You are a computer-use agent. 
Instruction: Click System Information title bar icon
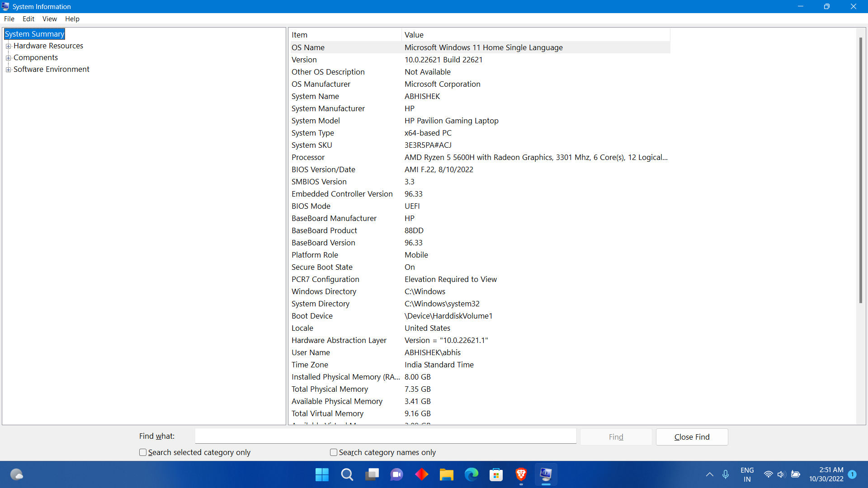coord(6,6)
